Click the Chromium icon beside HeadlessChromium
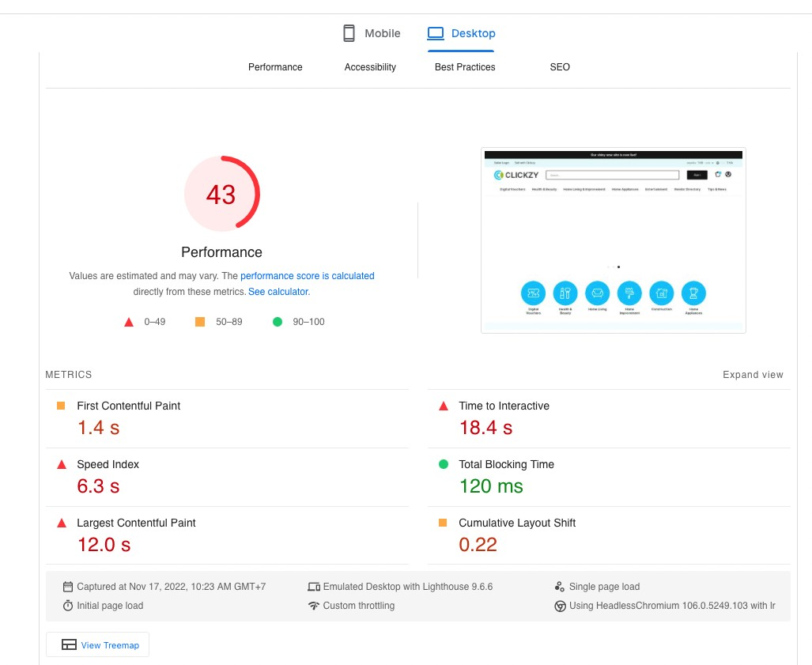 pyautogui.click(x=560, y=606)
